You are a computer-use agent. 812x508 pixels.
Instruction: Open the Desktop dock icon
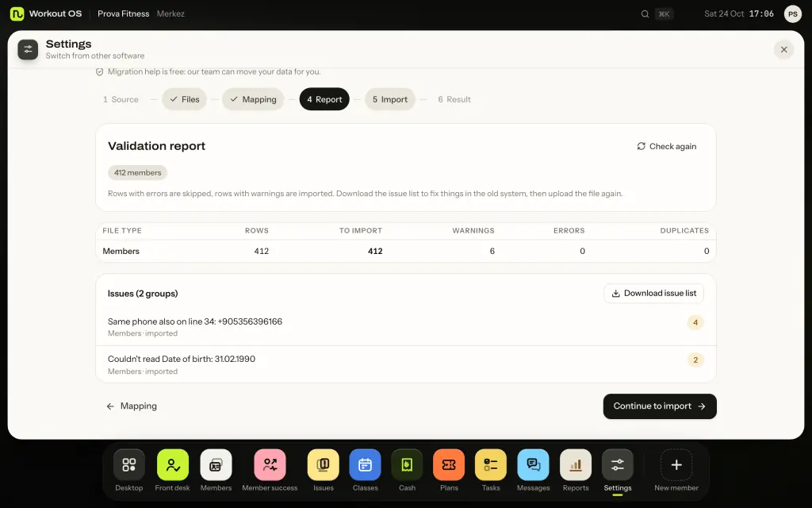129,464
